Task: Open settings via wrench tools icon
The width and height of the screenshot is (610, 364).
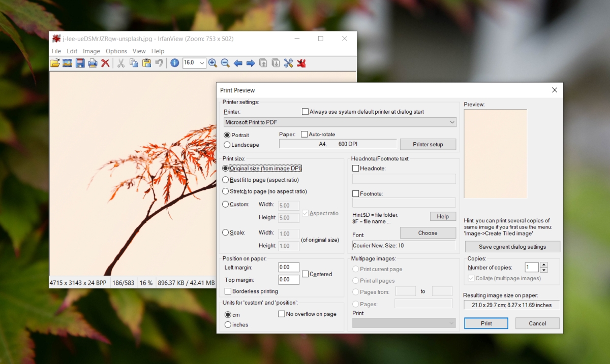Action: [x=288, y=63]
